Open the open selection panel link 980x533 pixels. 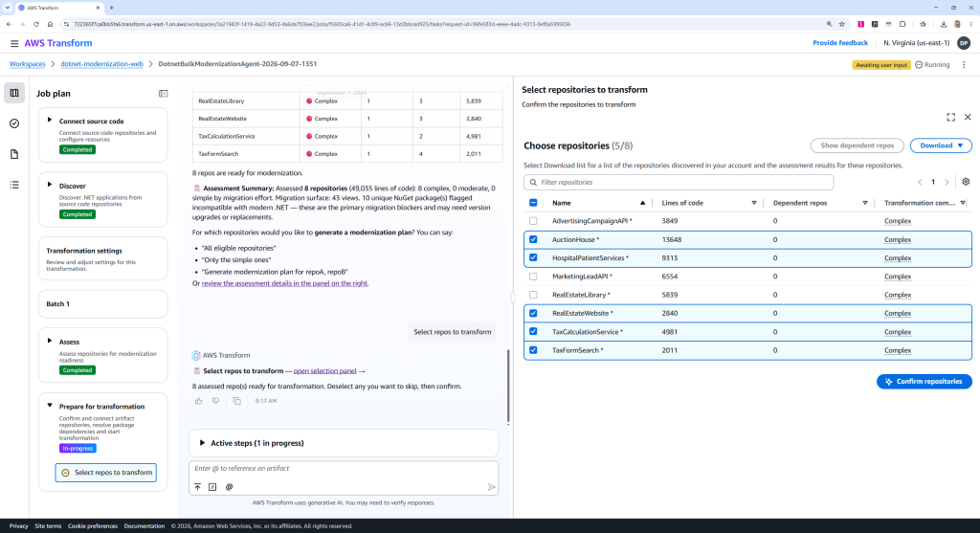pyautogui.click(x=324, y=371)
